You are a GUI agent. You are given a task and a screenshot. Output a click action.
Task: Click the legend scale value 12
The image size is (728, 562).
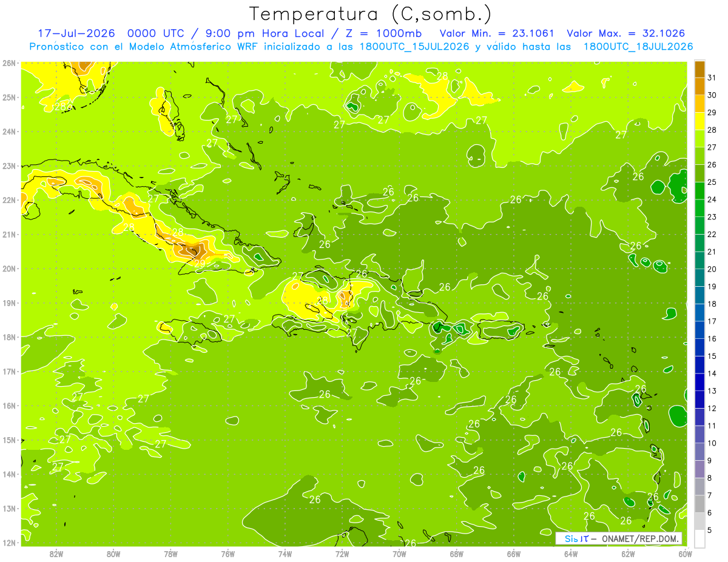(x=712, y=408)
